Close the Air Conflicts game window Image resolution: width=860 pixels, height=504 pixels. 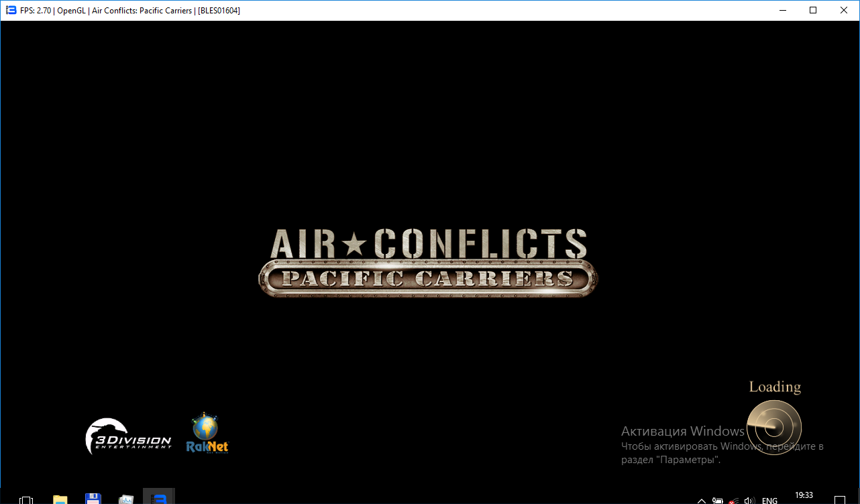844,10
